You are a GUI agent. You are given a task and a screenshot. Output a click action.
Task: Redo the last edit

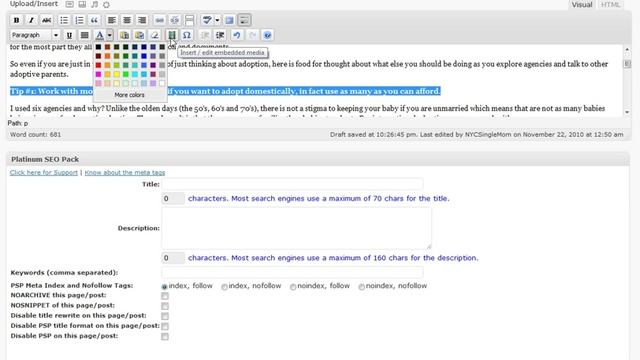point(252,35)
